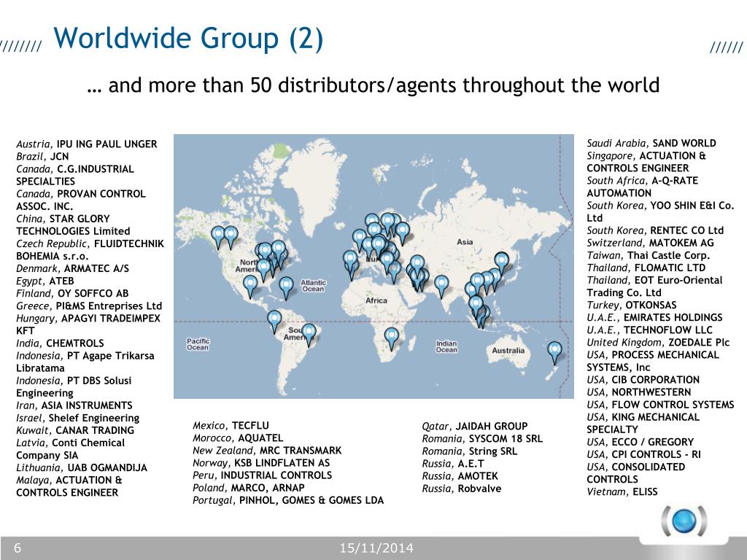Click the 'Africa' label on the map
The image size is (747, 560).
pyautogui.click(x=376, y=300)
